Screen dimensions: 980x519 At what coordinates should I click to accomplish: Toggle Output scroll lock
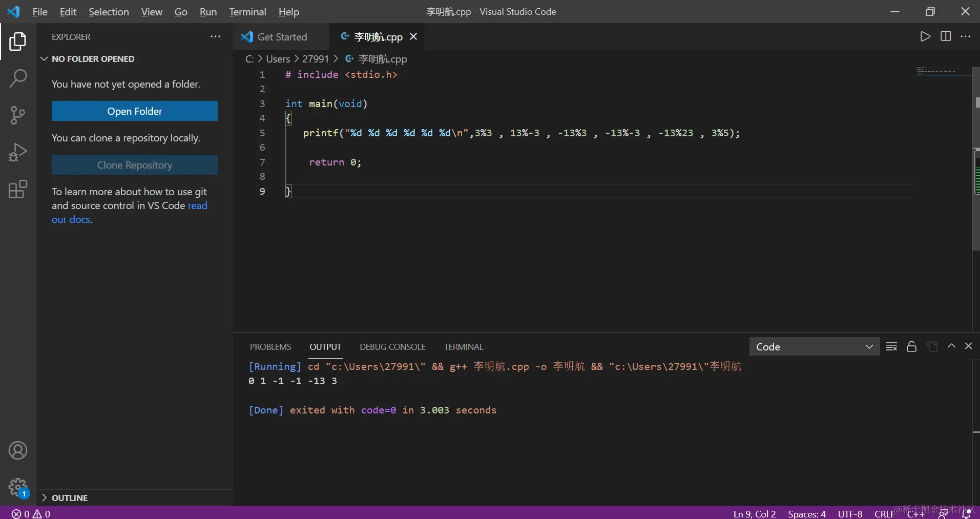coord(911,346)
